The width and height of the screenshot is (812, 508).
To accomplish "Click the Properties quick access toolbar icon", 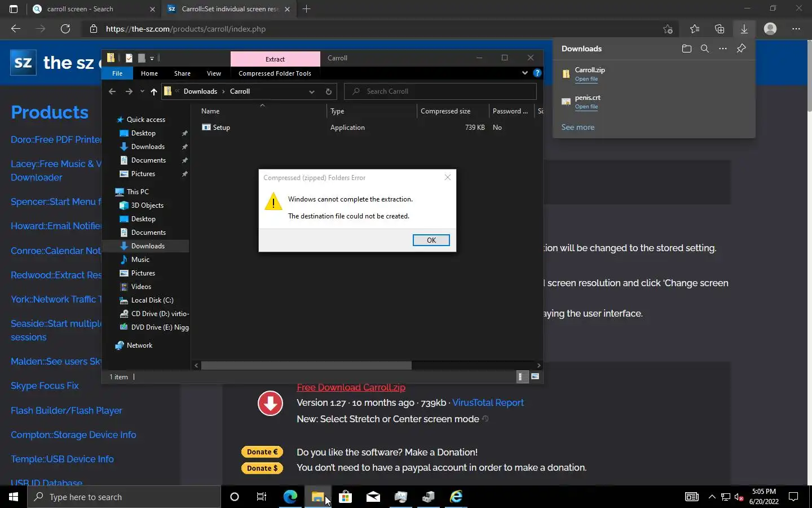I will tap(129, 58).
